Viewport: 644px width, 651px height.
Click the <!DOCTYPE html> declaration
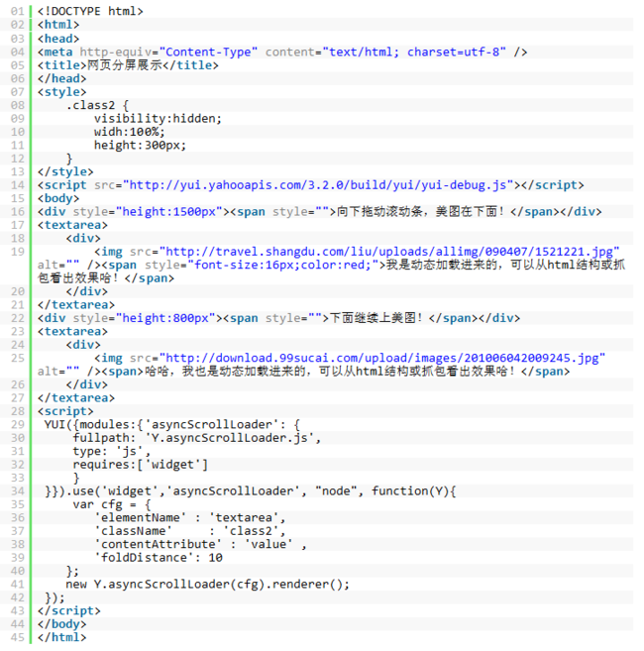click(90, 11)
